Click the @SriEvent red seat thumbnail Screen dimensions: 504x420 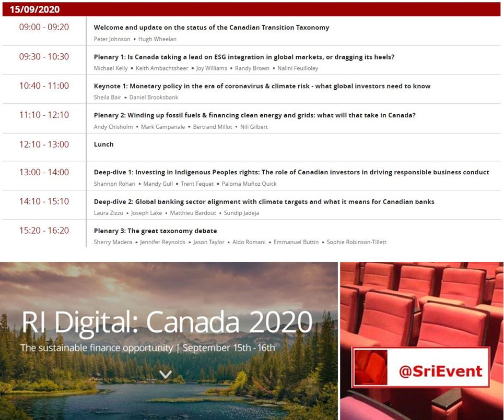371,367
